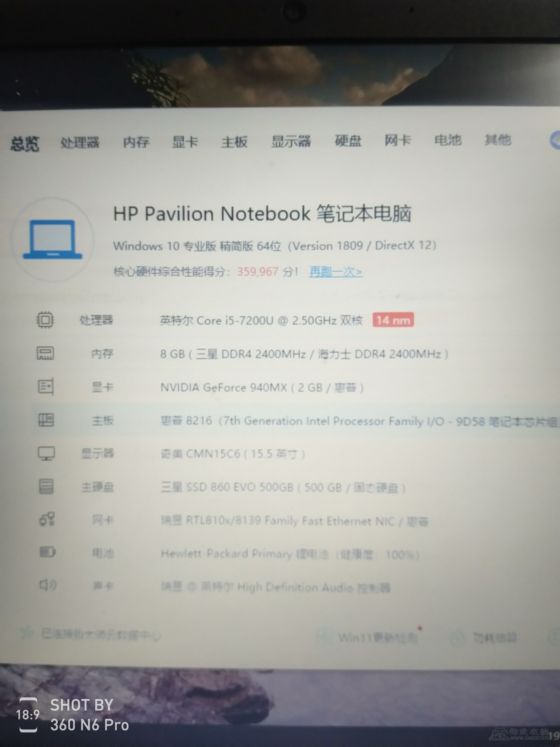Click the motherboard icon
The image size is (560, 747).
[x=46, y=420]
